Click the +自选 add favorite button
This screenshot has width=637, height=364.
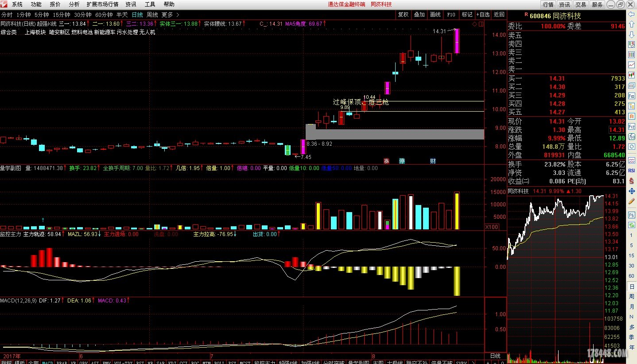click(483, 15)
